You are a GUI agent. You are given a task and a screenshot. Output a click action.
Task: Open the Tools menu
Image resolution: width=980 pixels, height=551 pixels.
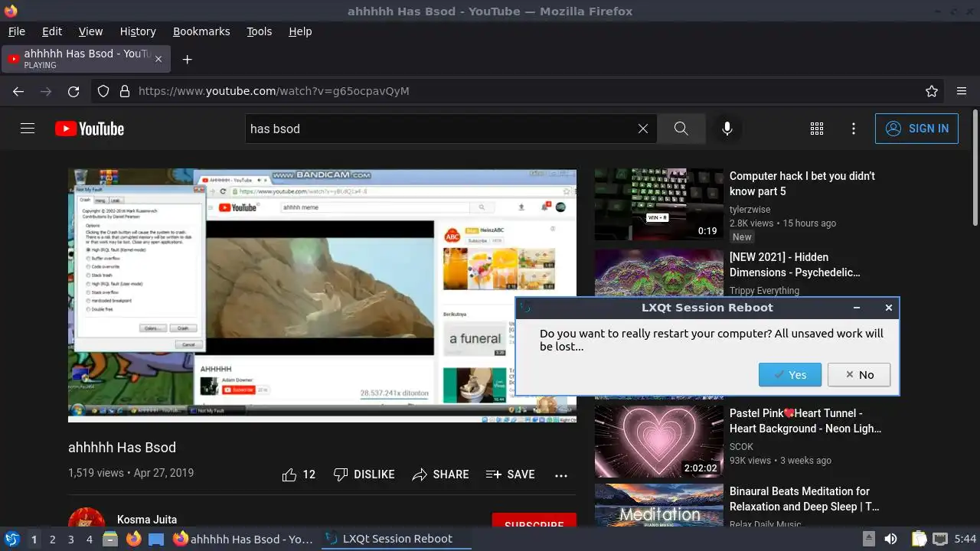tap(260, 31)
